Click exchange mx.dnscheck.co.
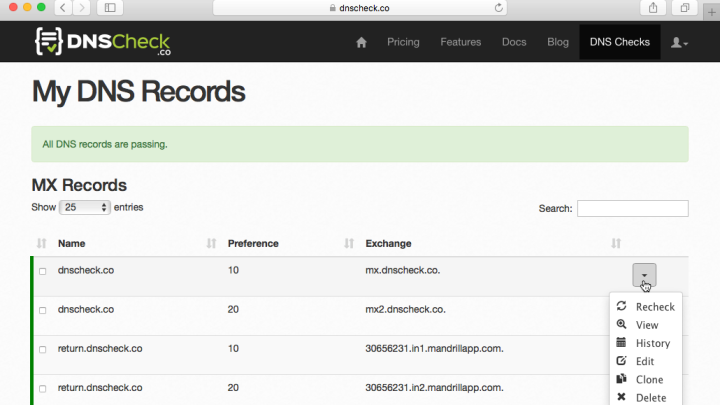720x405 pixels. [x=403, y=270]
